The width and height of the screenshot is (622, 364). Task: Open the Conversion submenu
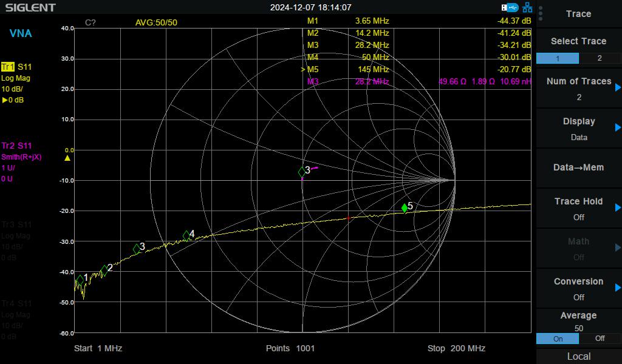[579, 289]
